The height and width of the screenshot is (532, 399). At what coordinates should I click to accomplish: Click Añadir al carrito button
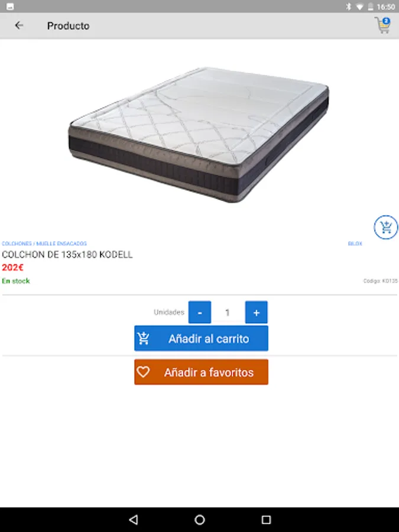pos(201,338)
